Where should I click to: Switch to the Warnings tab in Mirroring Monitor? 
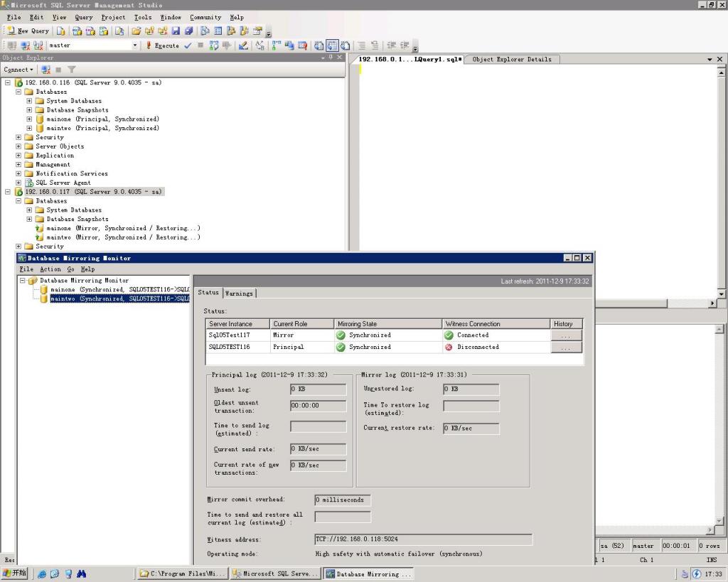coord(239,293)
